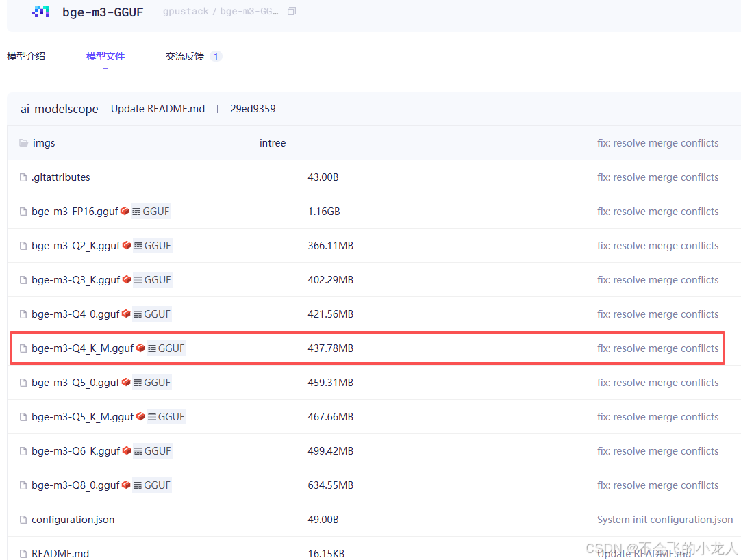
Task: Click the ai-modelscope author name
Action: click(x=59, y=109)
